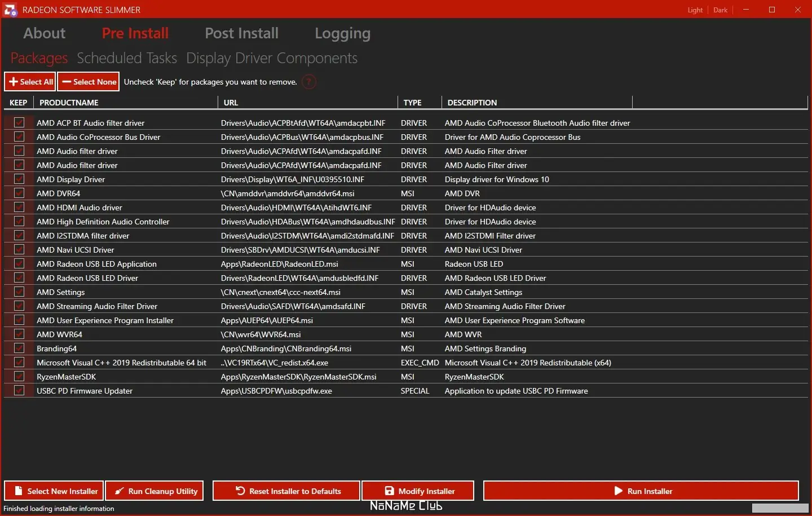Click the 'Radeon USB LED' description cell

(x=474, y=264)
